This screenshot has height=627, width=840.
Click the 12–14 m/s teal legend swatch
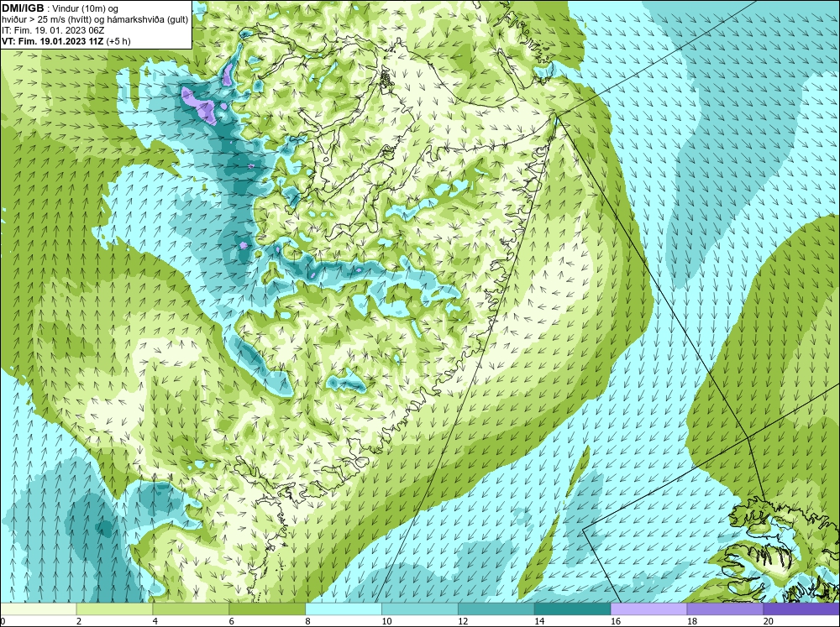496,609
